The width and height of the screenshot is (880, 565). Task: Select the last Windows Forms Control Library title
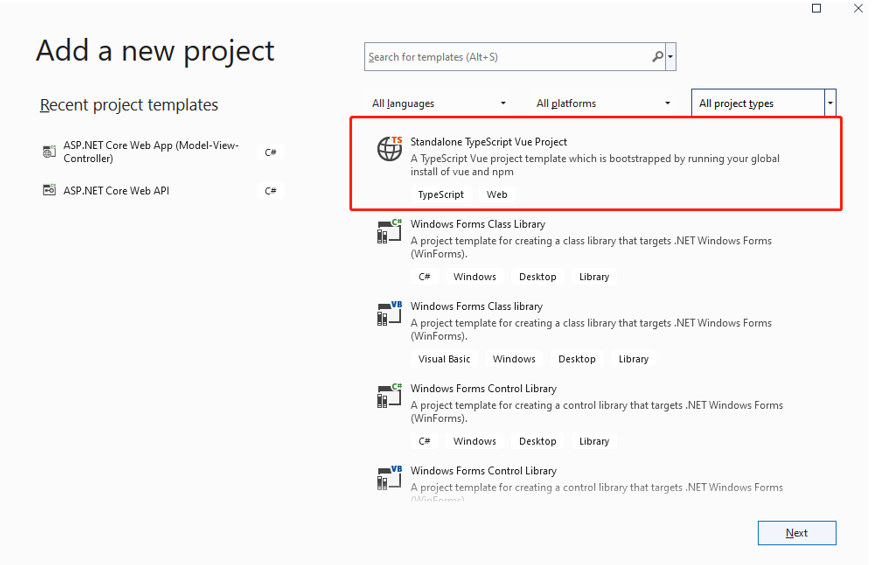[483, 471]
